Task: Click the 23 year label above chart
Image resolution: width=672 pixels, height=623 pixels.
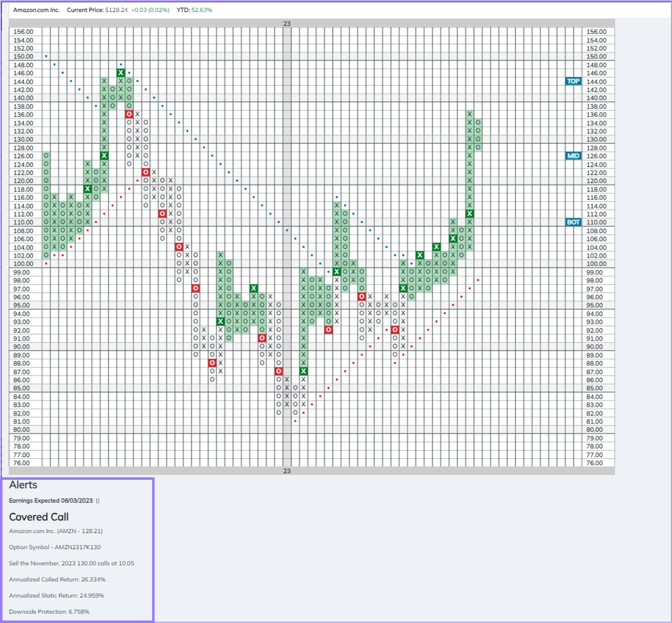Action: pos(287,24)
